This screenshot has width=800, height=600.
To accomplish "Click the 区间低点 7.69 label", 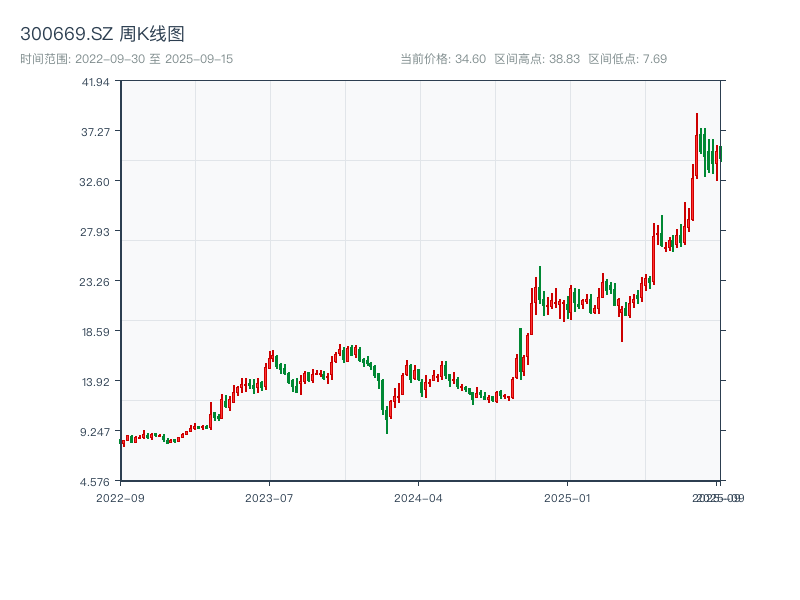I will point(627,59).
